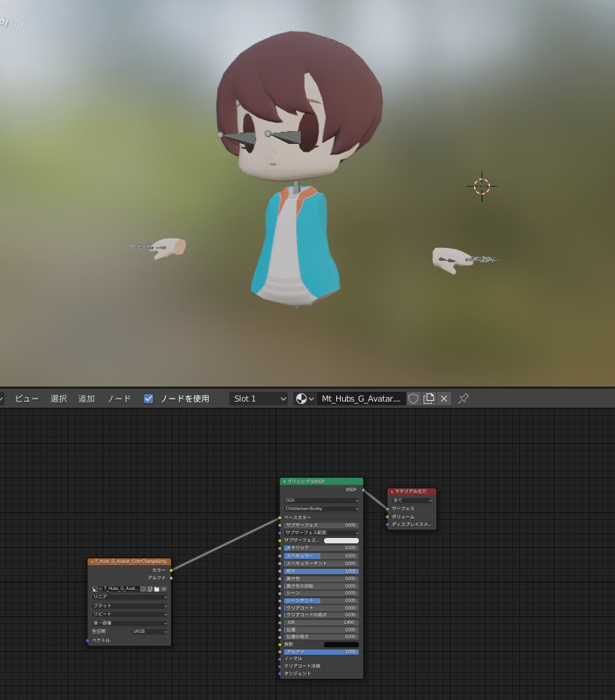Adjust the スペキュラー slider
This screenshot has width=615, height=700.
(322, 556)
